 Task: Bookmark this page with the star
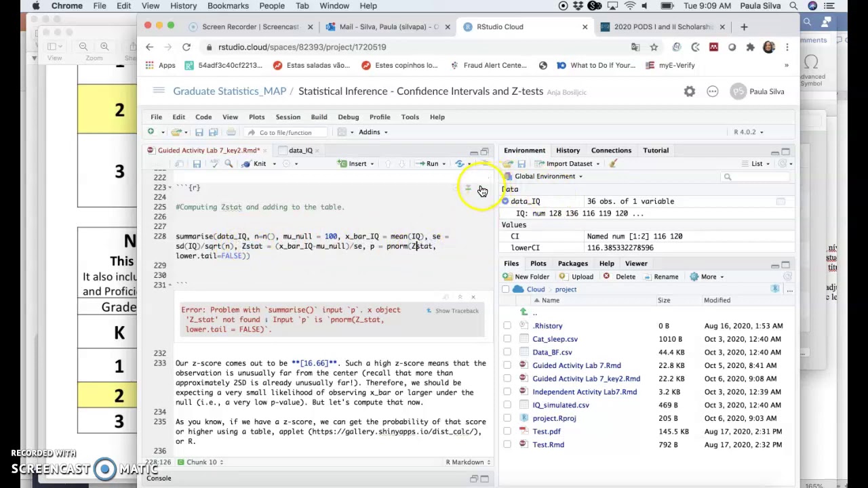(x=654, y=47)
